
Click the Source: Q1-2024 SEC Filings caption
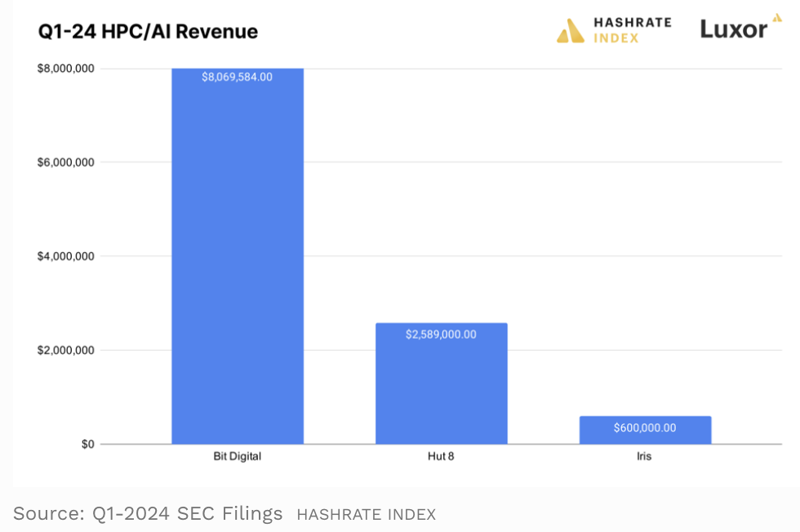coord(148,513)
